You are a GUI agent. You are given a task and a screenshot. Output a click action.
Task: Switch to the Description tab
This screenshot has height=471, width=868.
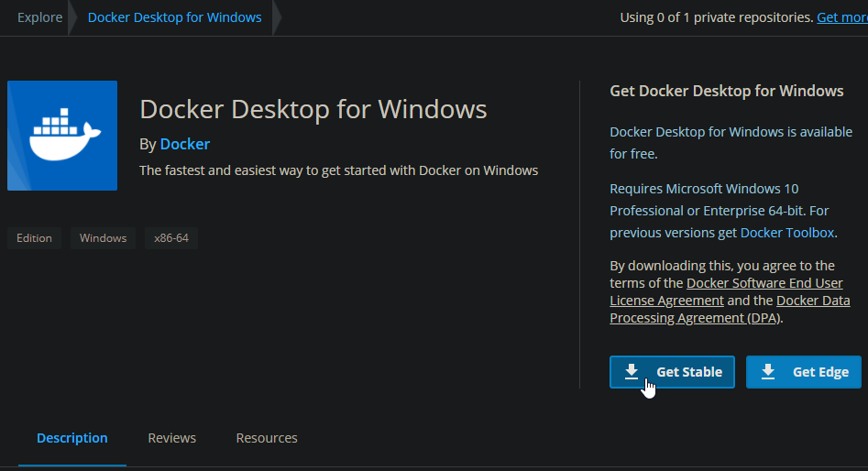coord(72,438)
